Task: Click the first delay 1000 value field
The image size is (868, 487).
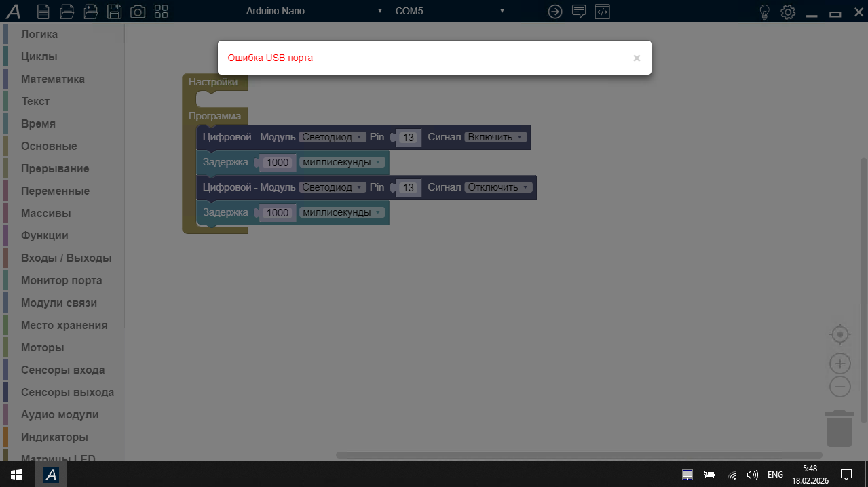Action: coord(278,163)
